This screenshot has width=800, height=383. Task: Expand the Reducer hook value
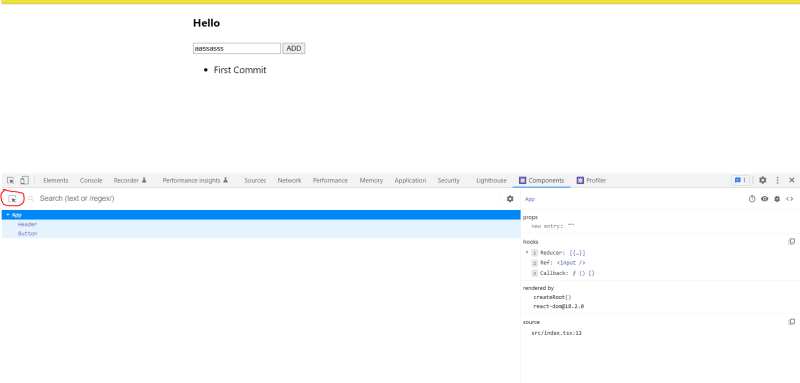point(527,252)
